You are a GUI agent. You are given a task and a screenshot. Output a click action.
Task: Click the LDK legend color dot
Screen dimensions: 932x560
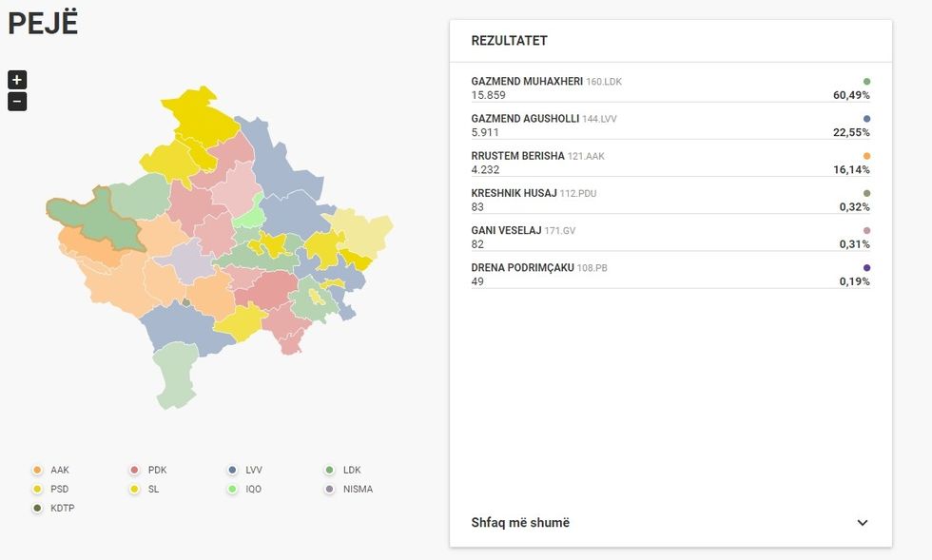pyautogui.click(x=330, y=471)
